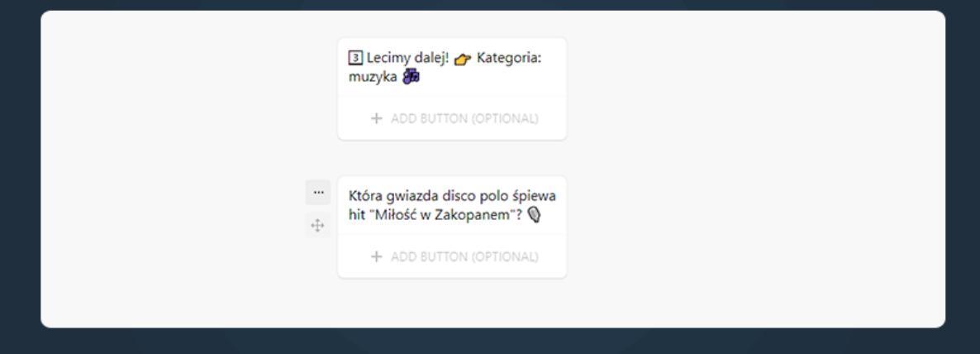The width and height of the screenshot is (980, 354).
Task: Click the plus icon in the Zakopanem card
Action: 376,256
